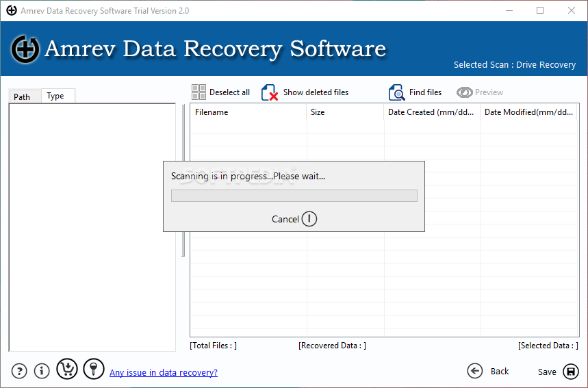Click the Cancel label in scanning dialog

pyautogui.click(x=285, y=219)
